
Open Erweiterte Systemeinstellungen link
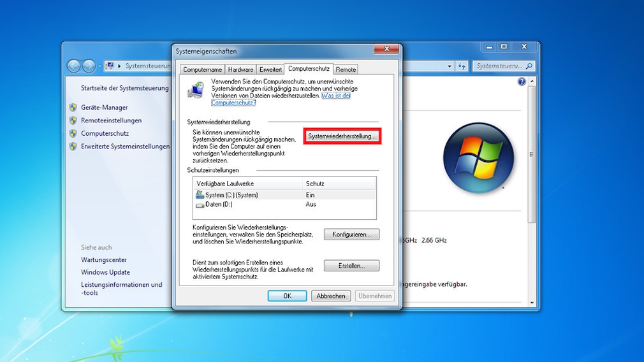click(x=125, y=147)
